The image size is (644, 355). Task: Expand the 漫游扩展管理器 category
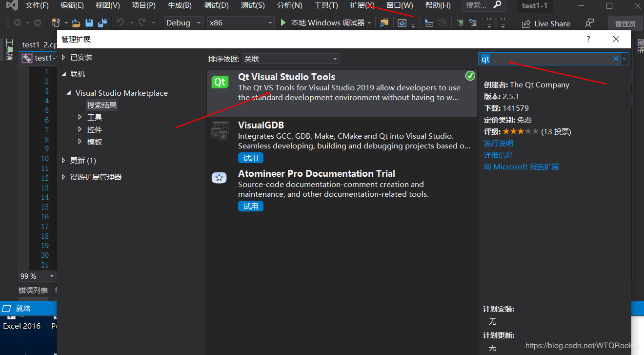63,177
